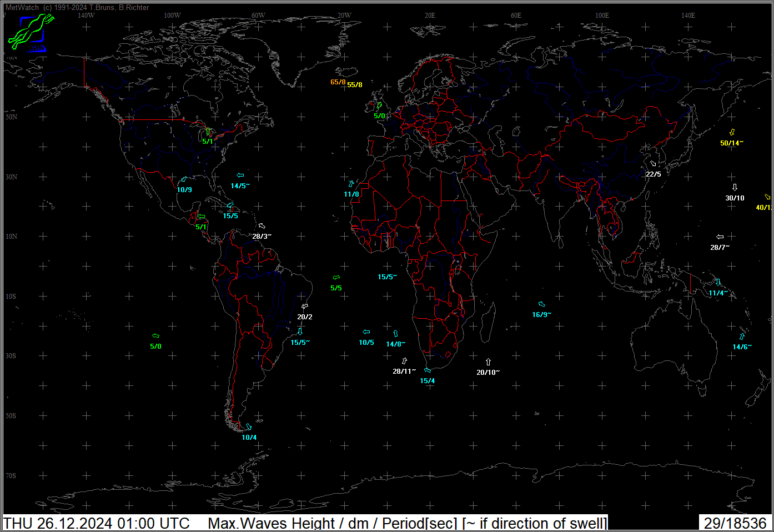Click the 10N latitude label
This screenshot has width=774, height=532.
point(12,237)
